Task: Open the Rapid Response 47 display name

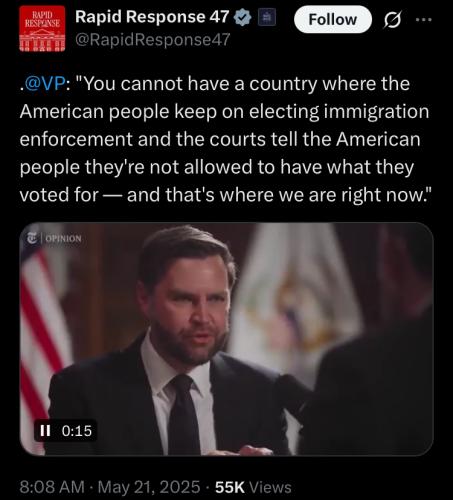Action: click(x=152, y=17)
